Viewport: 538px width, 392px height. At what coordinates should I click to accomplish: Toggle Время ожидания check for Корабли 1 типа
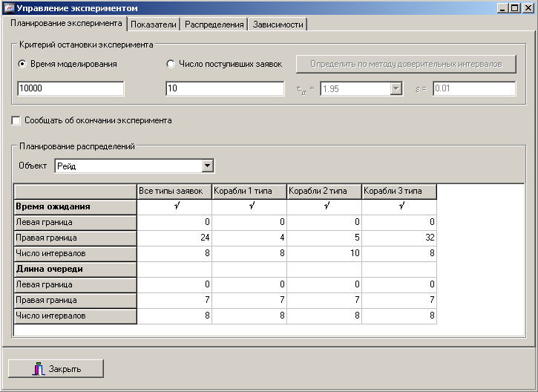click(249, 207)
